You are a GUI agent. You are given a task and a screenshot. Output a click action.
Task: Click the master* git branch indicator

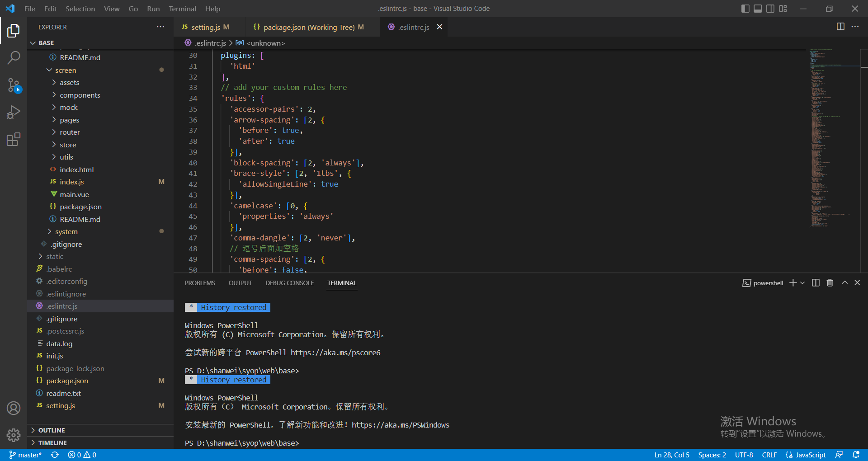coord(25,455)
